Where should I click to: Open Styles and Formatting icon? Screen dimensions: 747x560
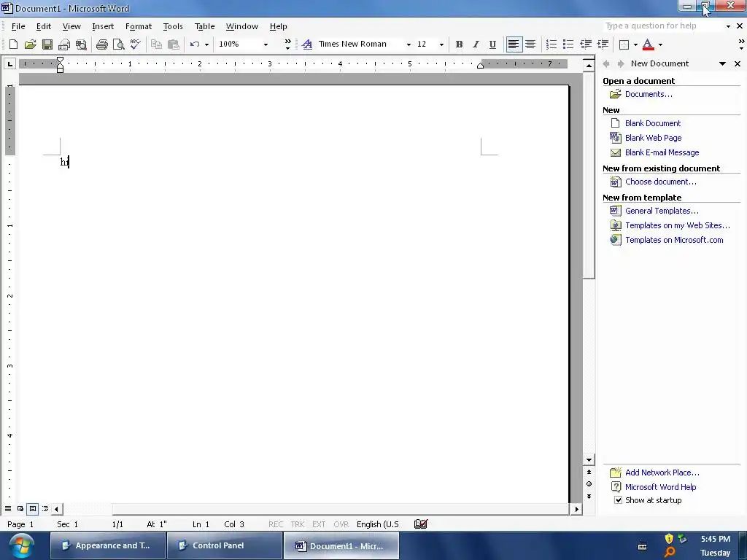coord(307,44)
